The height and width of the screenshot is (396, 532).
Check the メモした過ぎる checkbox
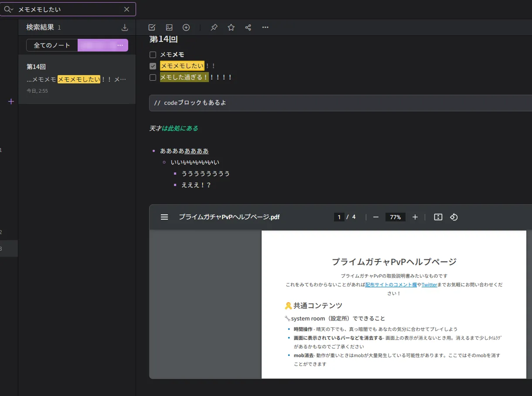tap(153, 78)
